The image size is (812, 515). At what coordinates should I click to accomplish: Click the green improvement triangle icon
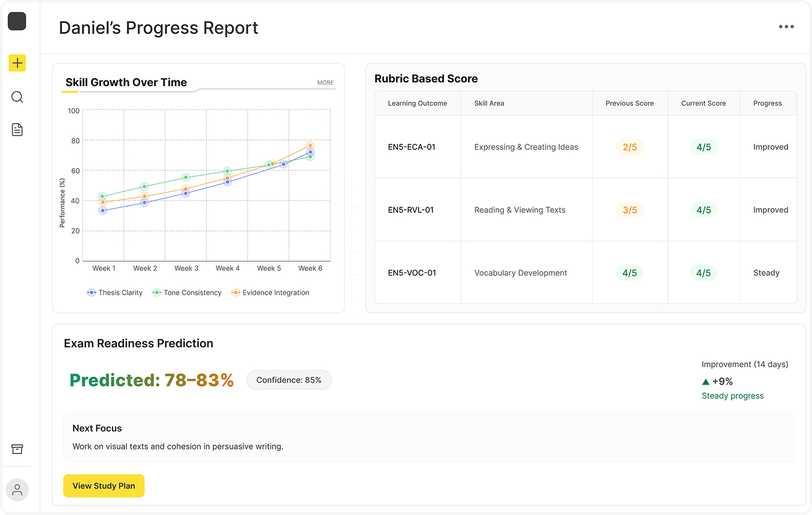tap(706, 382)
